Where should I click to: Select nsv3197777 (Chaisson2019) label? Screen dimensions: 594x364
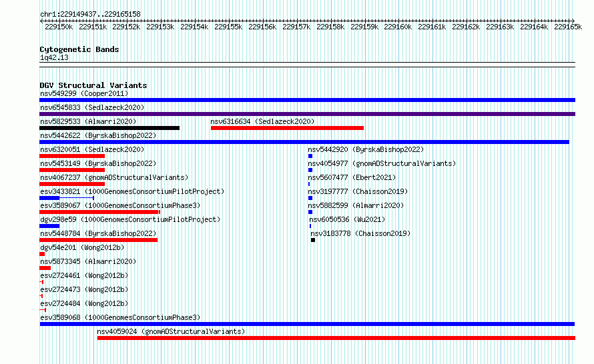click(358, 191)
